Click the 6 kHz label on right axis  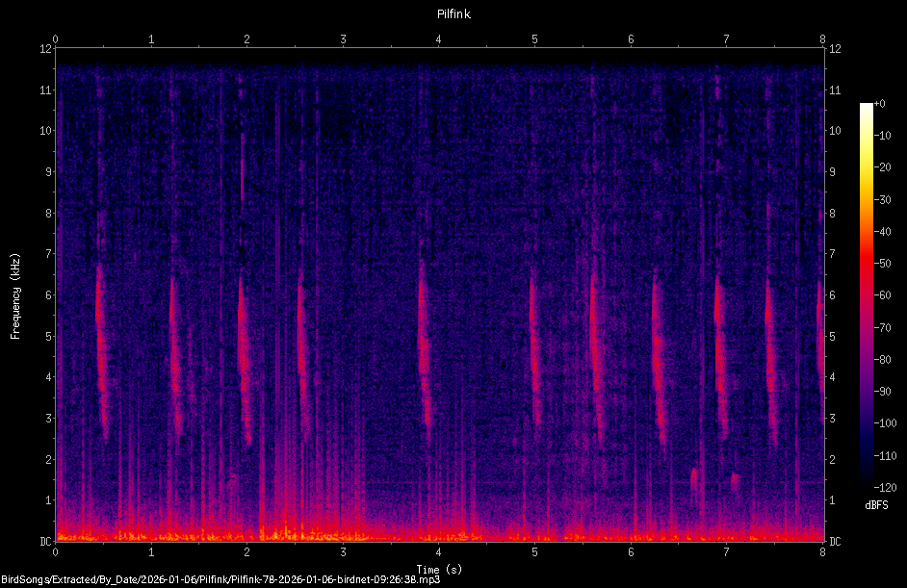point(833,294)
